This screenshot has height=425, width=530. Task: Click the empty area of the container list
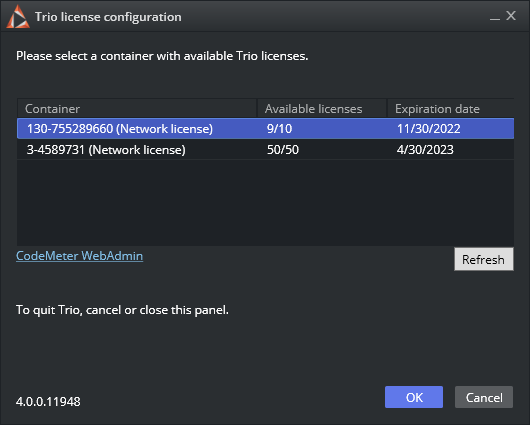pyautogui.click(x=265, y=203)
